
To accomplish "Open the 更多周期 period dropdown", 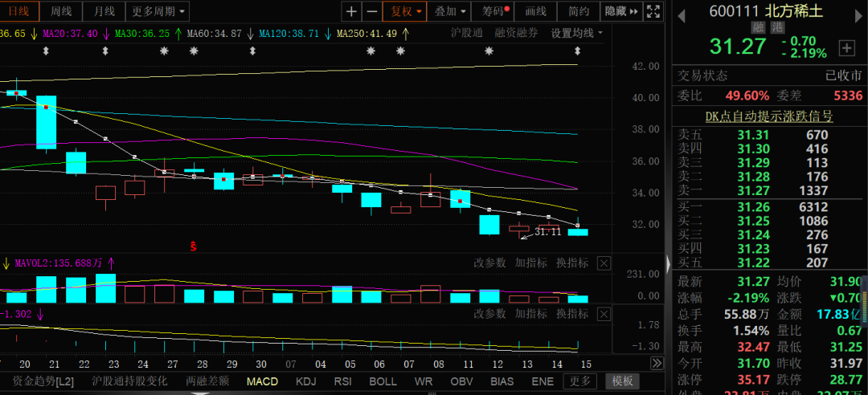I will [158, 11].
